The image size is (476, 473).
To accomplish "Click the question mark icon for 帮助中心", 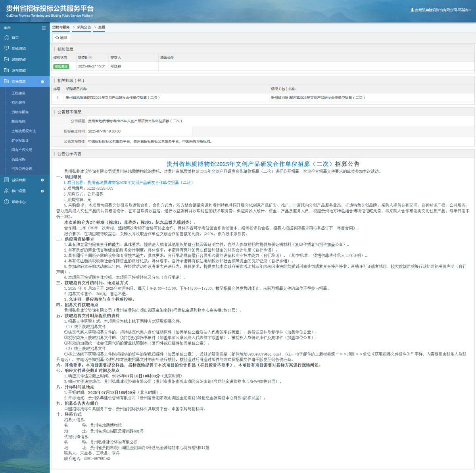I will click(6, 202).
